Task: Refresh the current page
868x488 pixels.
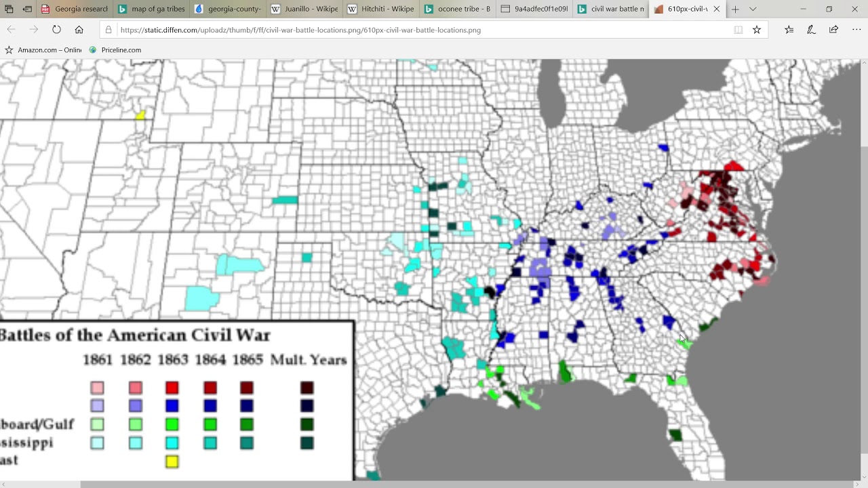Action: [56, 30]
